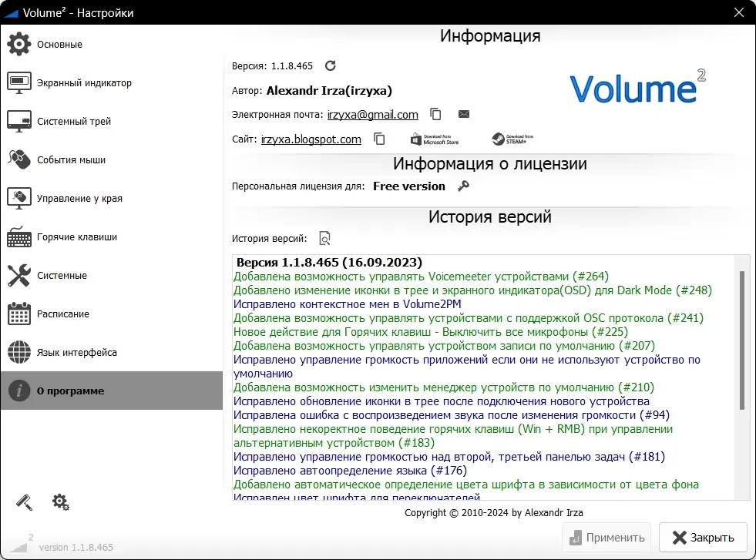Copy the site address to clipboard
Screen dimensions: 756x560
(379, 139)
